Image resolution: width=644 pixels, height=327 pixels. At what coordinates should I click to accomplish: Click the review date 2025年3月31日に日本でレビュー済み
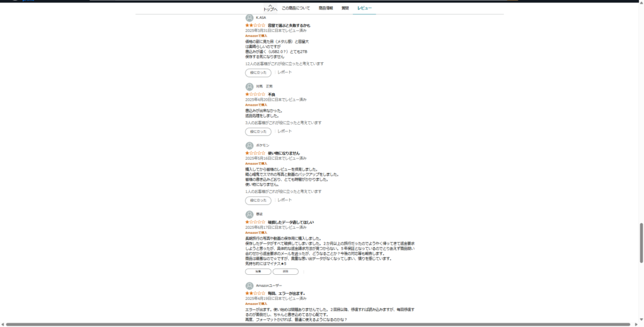coord(275,30)
